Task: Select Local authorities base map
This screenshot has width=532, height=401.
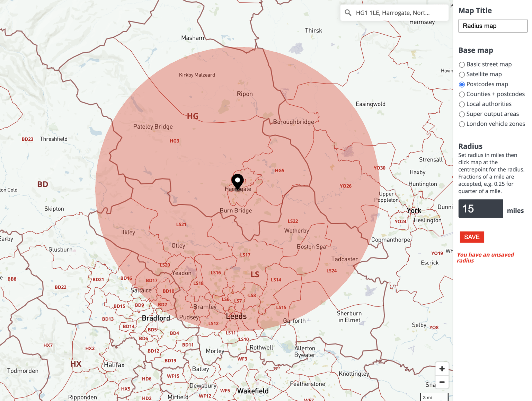Action: point(462,104)
